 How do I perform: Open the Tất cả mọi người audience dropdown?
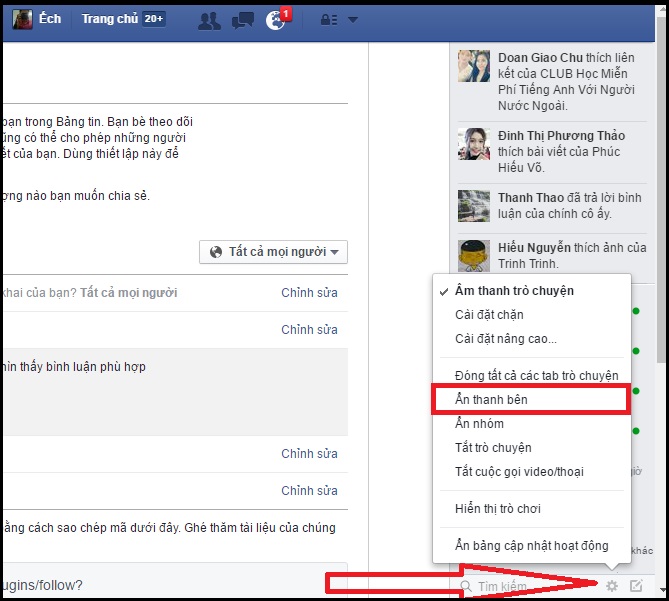[x=273, y=252]
